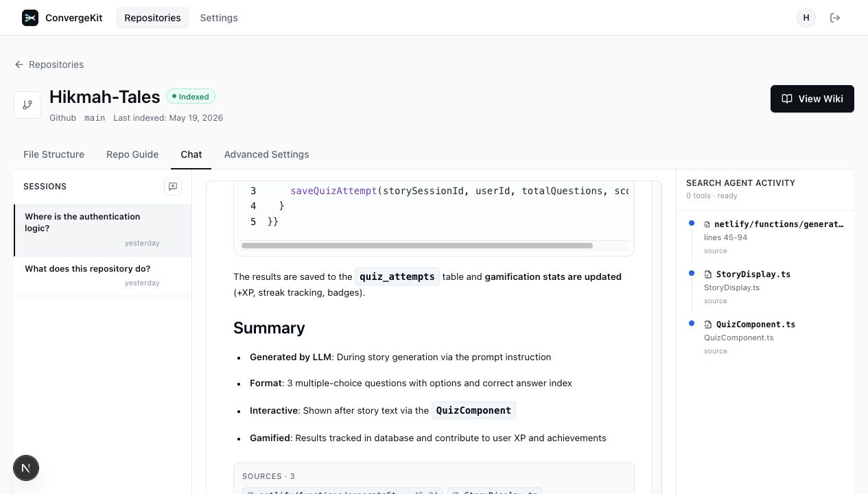The width and height of the screenshot is (868, 494).
Task: Click the horizontal scrollbar of code block
Action: [x=417, y=245]
